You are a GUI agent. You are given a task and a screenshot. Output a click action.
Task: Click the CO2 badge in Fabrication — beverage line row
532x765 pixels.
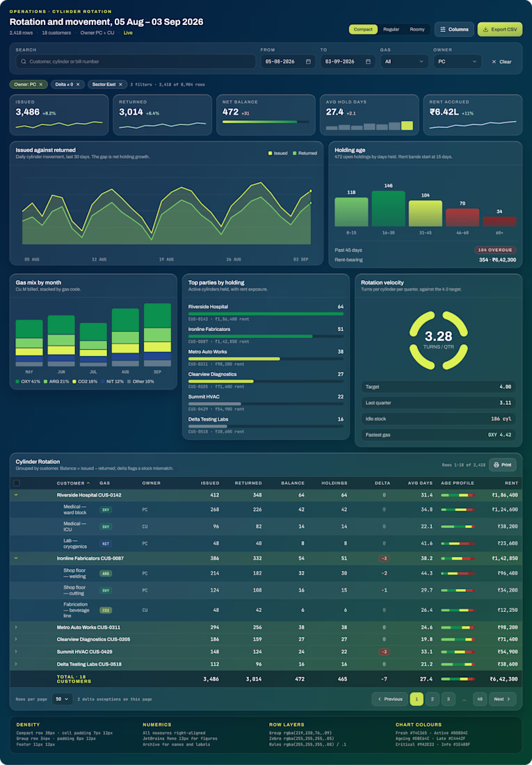point(106,610)
